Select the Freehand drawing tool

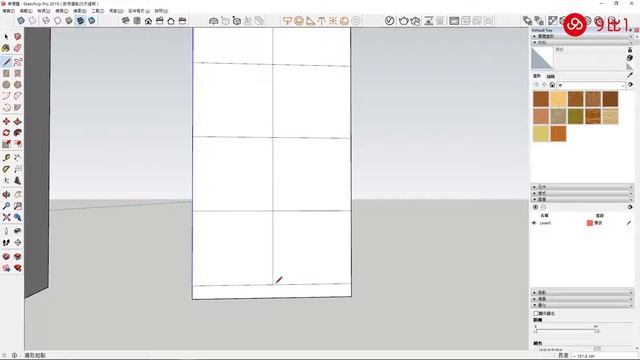pos(18,62)
